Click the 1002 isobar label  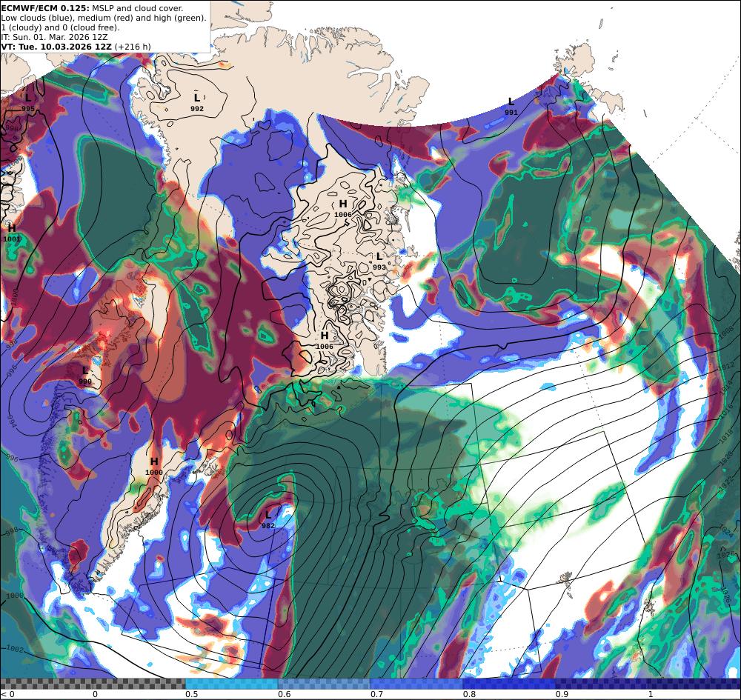click(14, 650)
